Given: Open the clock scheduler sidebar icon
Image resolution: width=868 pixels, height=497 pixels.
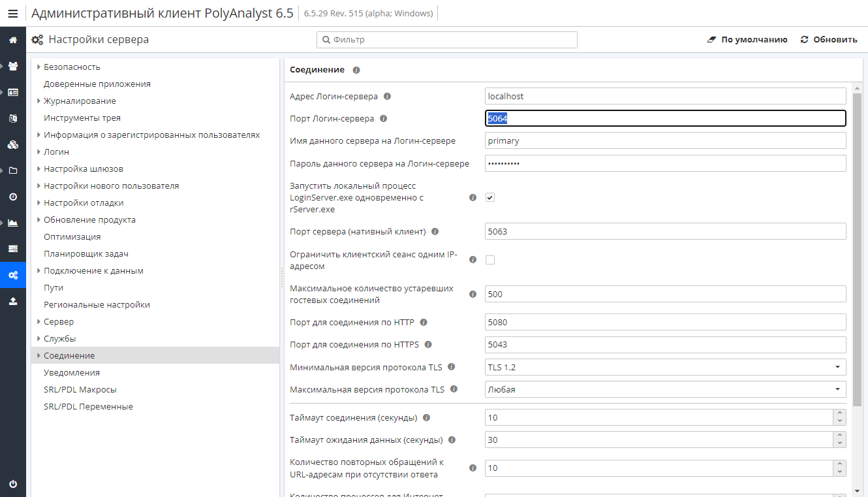Looking at the screenshot, I should [13, 197].
